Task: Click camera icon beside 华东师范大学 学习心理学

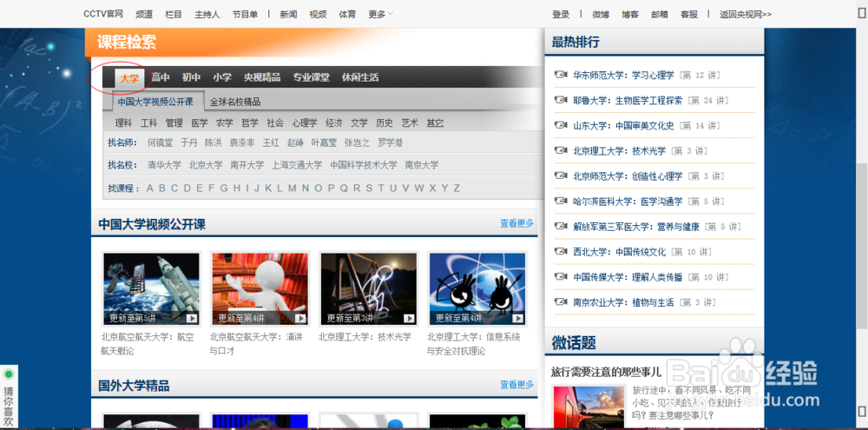Action: [x=561, y=75]
